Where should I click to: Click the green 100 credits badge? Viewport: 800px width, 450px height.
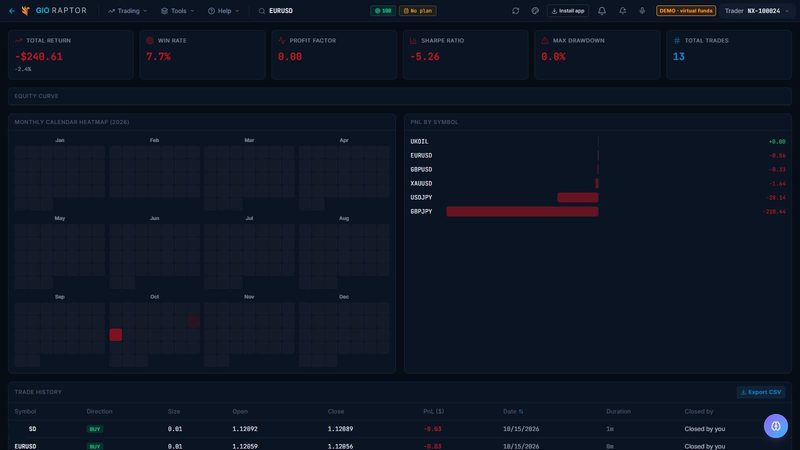[x=383, y=11]
